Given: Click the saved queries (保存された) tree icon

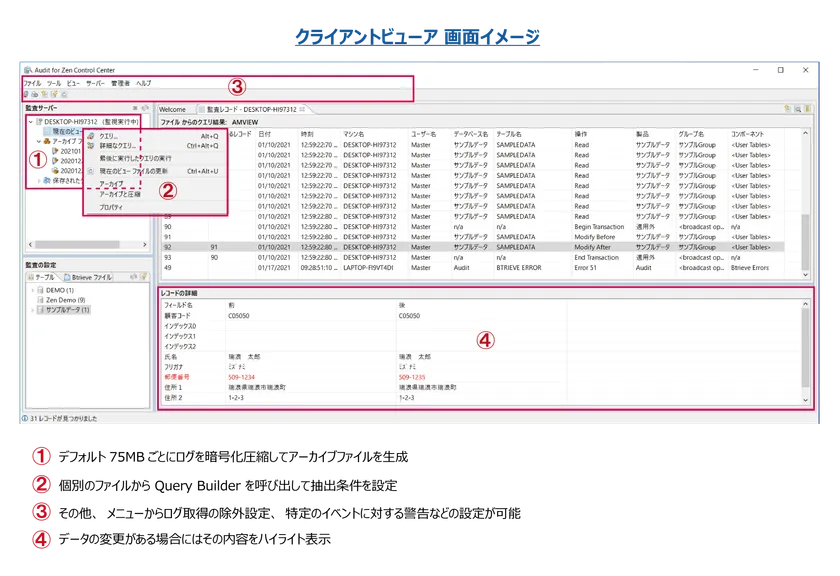Looking at the screenshot, I should [47, 181].
